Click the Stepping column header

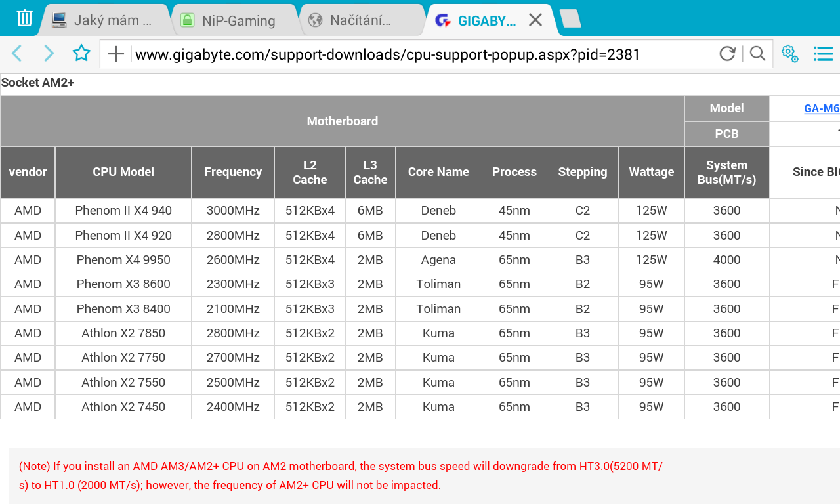tap(583, 172)
